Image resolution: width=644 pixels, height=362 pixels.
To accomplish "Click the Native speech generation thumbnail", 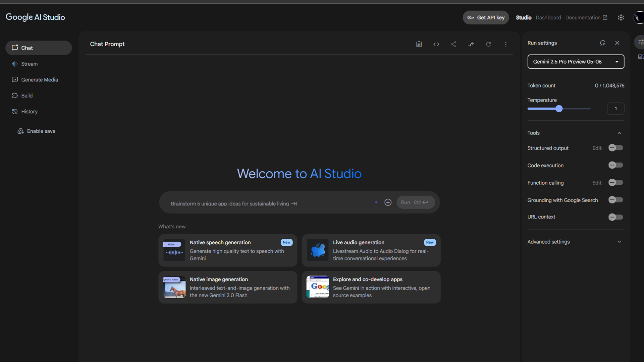I will point(174,250).
